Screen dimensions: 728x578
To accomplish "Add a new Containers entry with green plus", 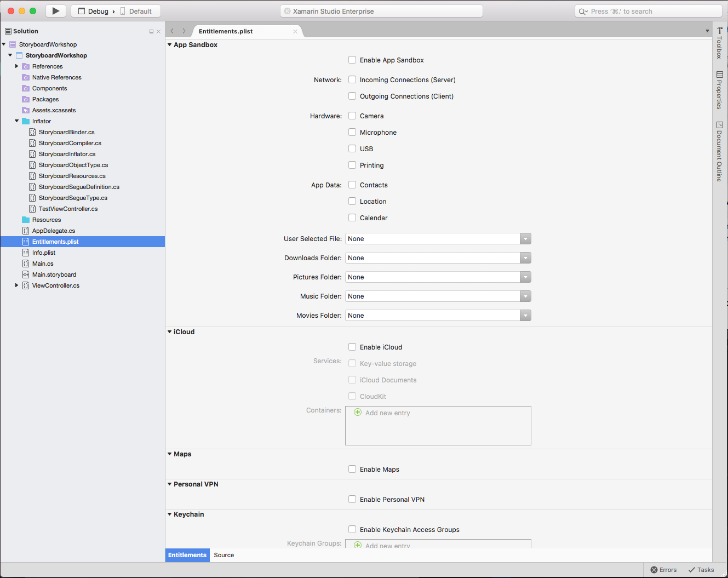I will (x=358, y=412).
